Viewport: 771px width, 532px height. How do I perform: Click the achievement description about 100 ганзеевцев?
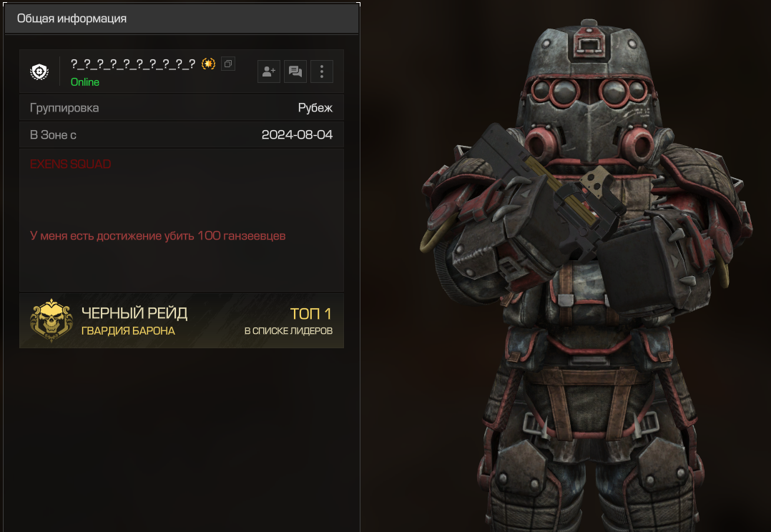[158, 236]
